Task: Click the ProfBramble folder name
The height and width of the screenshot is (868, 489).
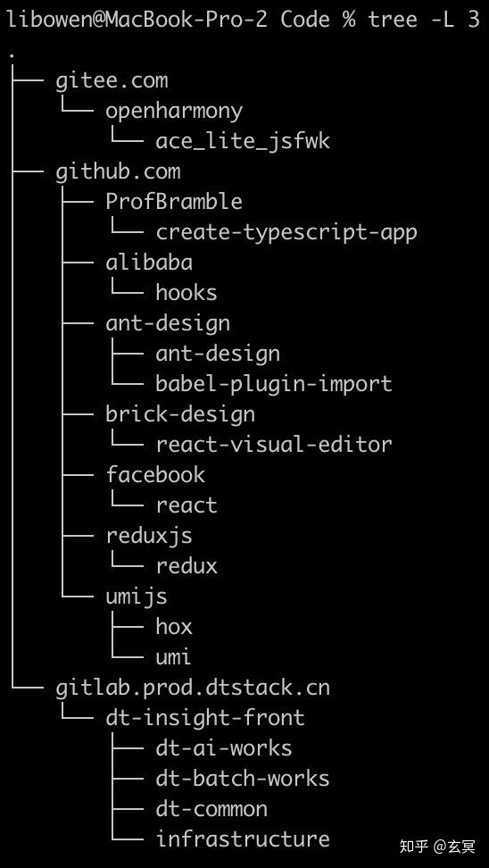Action: pos(174,202)
